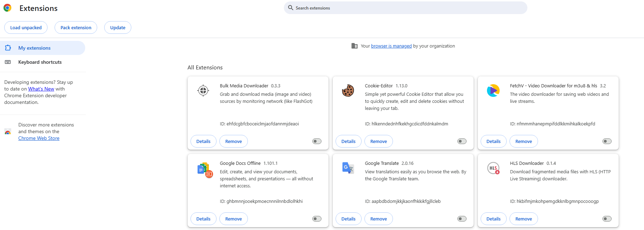This screenshot has width=644, height=230.
Task: Click the Load unpacked button
Action: tap(26, 27)
